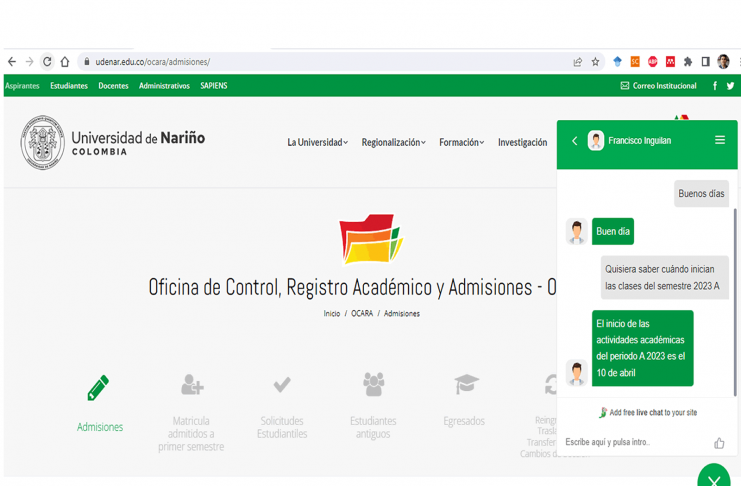Click the browser forward arrow

[29, 62]
